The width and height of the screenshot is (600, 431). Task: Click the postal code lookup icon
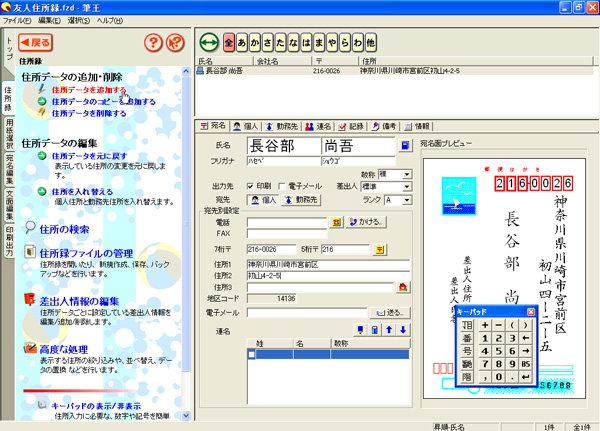(379, 249)
